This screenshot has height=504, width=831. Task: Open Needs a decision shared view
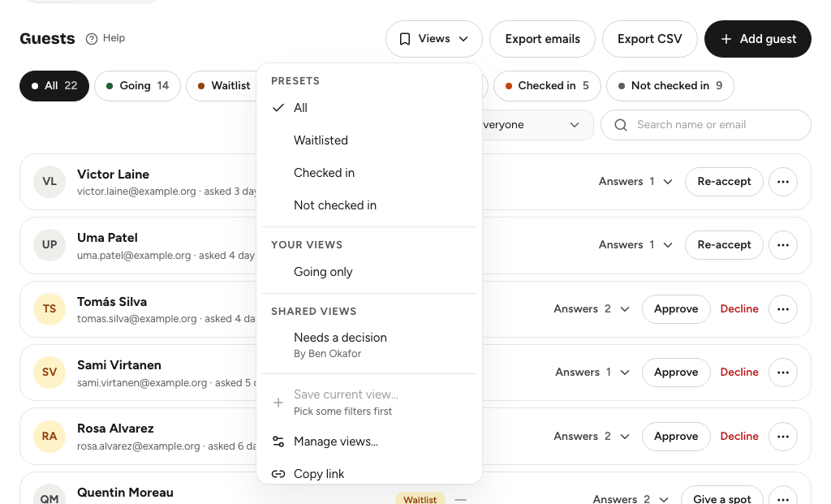369,345
